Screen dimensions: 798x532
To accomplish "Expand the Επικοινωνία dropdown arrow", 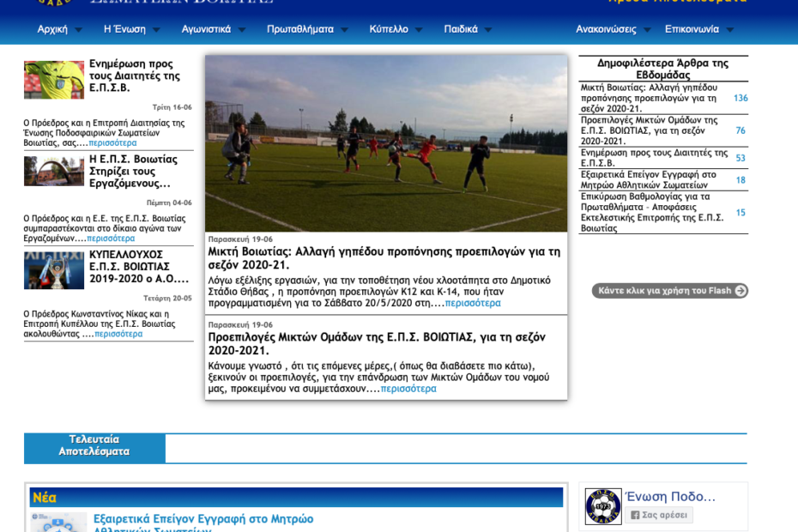I will (x=730, y=30).
